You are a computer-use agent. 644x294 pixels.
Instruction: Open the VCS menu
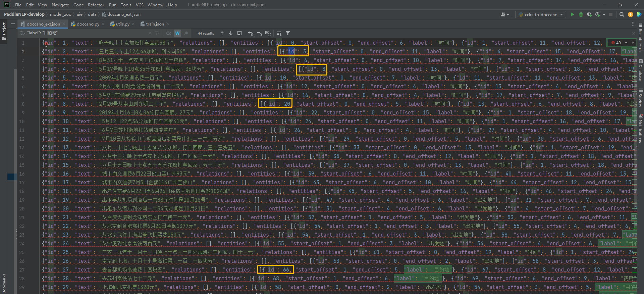(x=140, y=5)
